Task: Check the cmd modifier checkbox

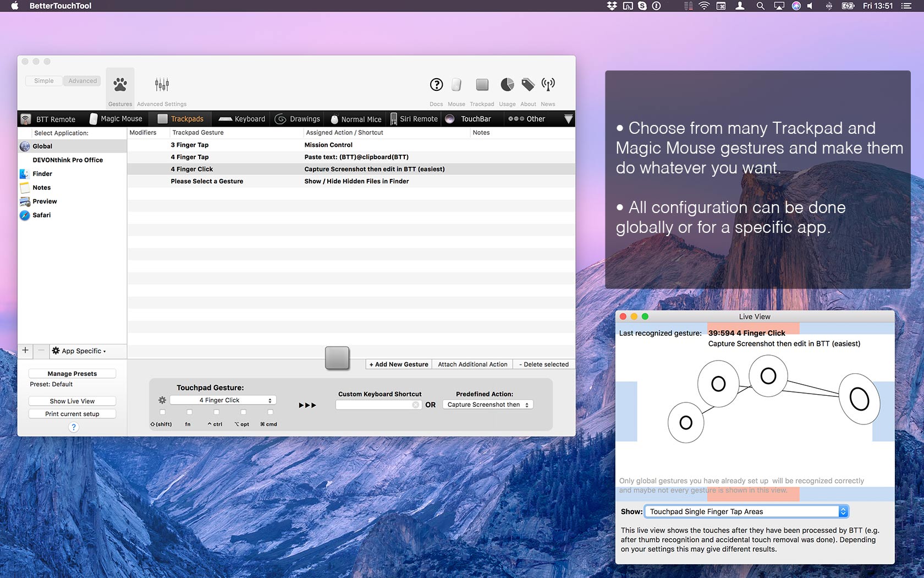Action: pos(270,412)
